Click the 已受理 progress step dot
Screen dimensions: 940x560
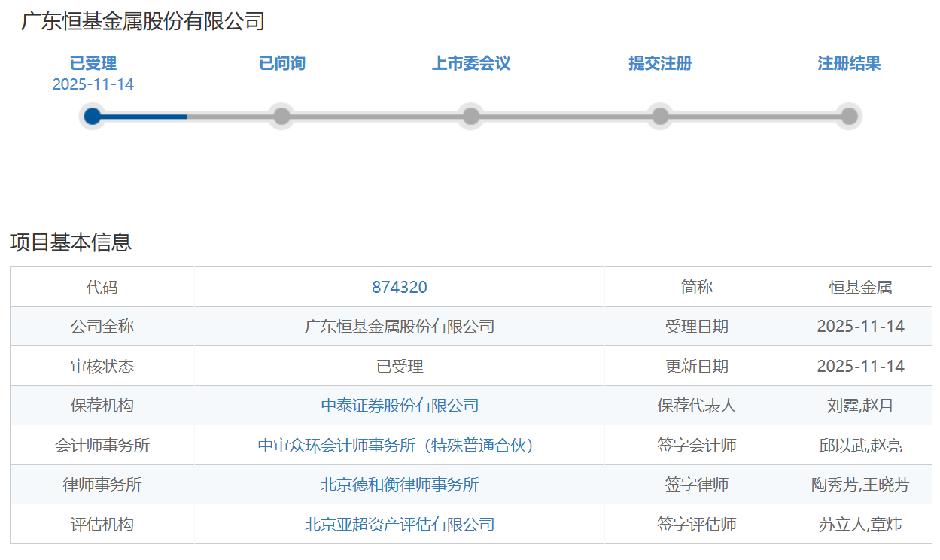93,116
